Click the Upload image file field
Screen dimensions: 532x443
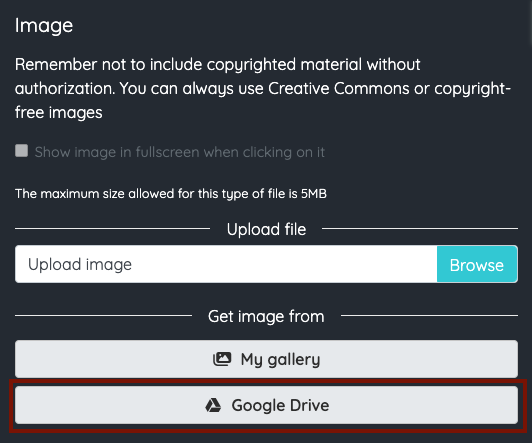[x=226, y=264]
